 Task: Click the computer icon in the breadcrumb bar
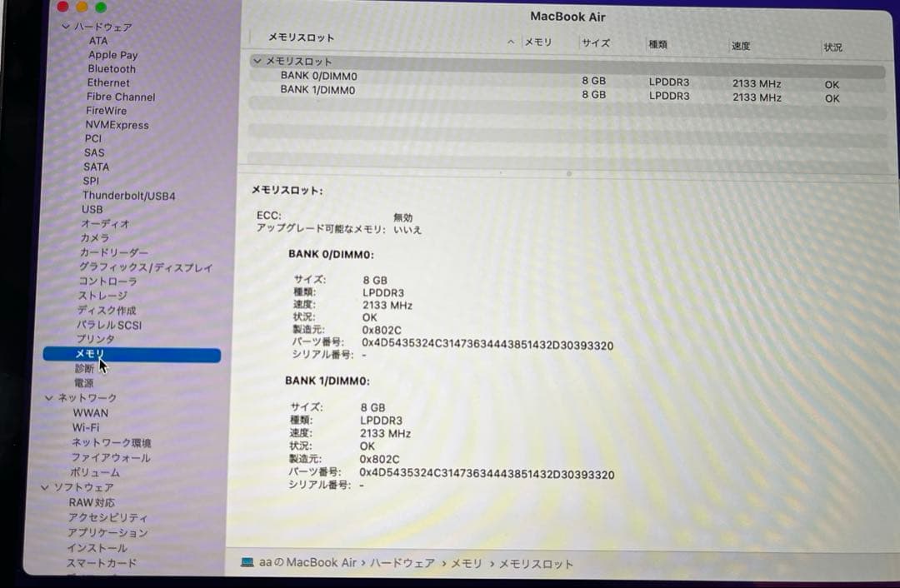click(x=247, y=564)
